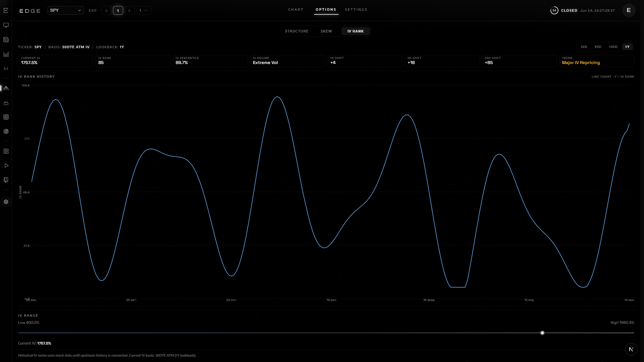Open the radar target icon in the sidebar
Screen dimensions: 644x362
(x=6, y=131)
